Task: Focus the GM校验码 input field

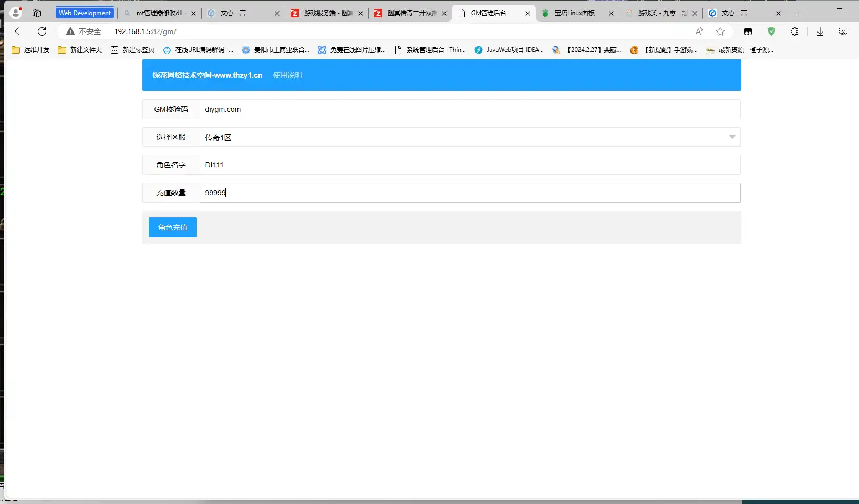Action: pyautogui.click(x=470, y=109)
